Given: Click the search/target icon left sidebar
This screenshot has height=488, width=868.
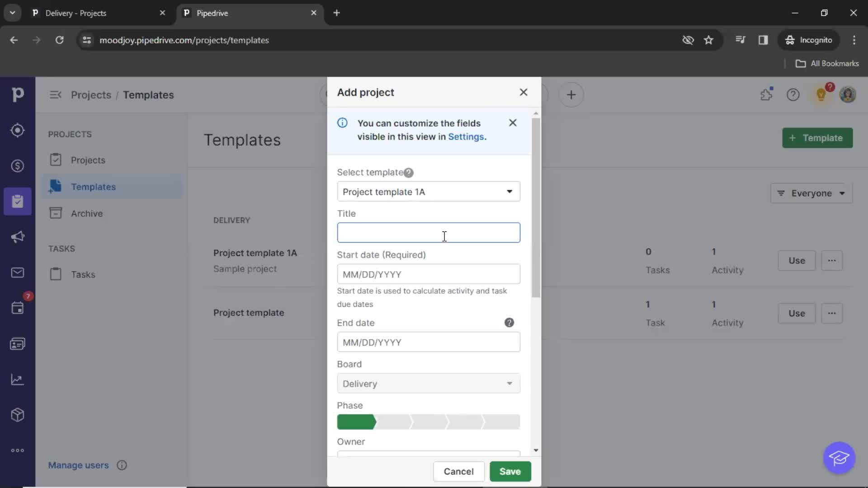Looking at the screenshot, I should click(17, 130).
